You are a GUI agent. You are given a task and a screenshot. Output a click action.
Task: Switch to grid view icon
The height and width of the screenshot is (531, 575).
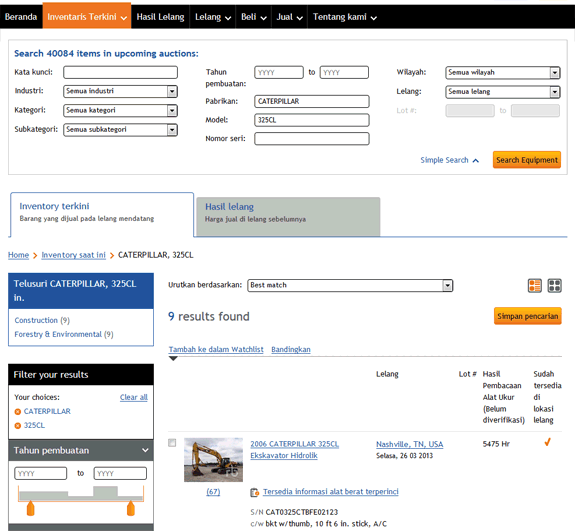coord(554,285)
